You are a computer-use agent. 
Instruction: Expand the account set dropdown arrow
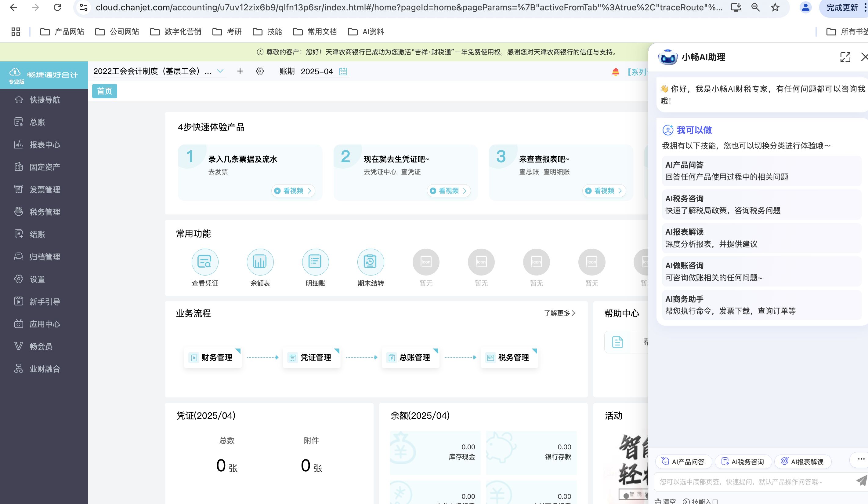[x=220, y=71]
